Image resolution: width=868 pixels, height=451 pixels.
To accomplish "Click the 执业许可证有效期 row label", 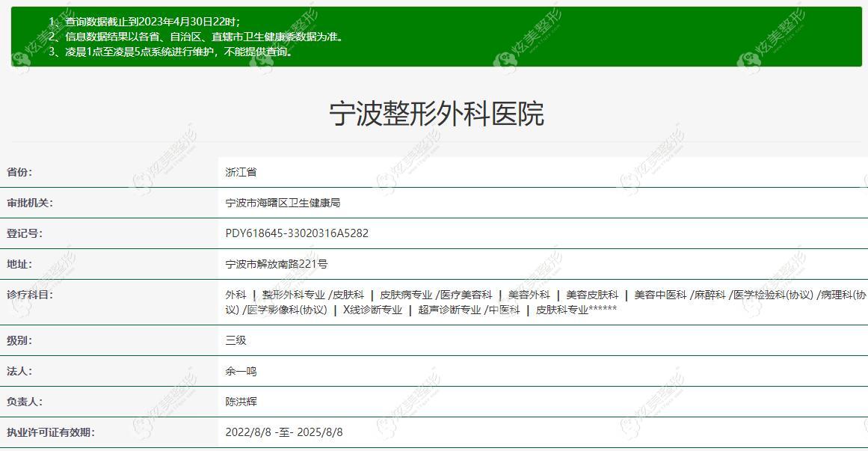I will coord(50,432).
